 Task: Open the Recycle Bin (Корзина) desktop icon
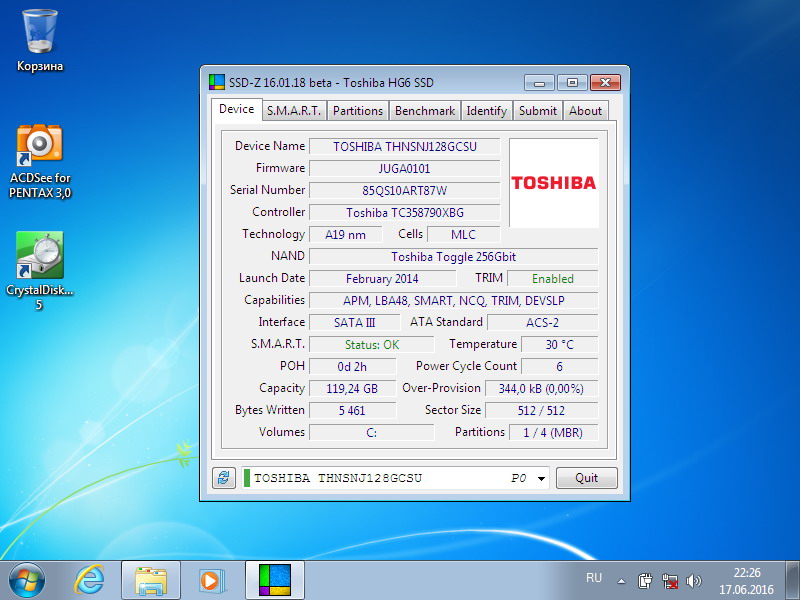coord(40,41)
